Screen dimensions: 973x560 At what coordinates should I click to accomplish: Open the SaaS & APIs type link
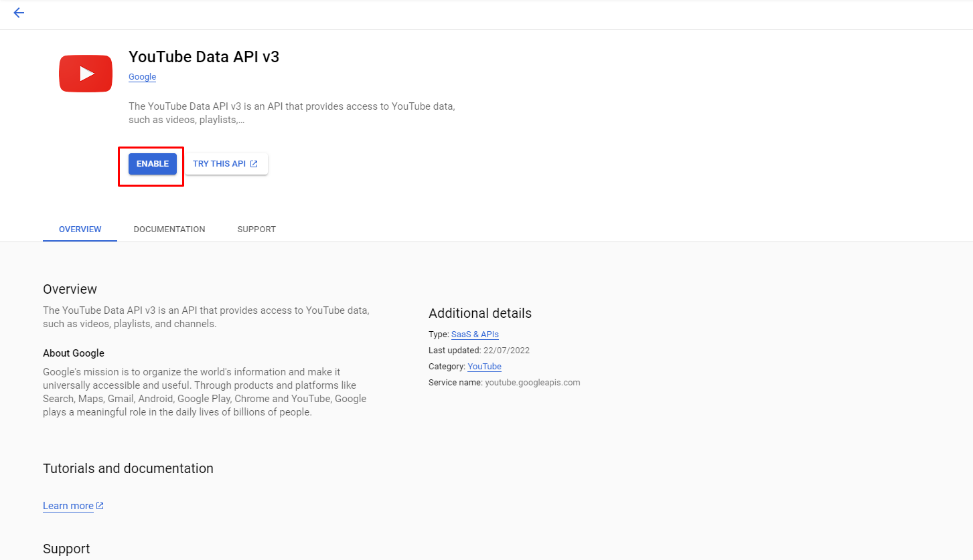coord(475,335)
